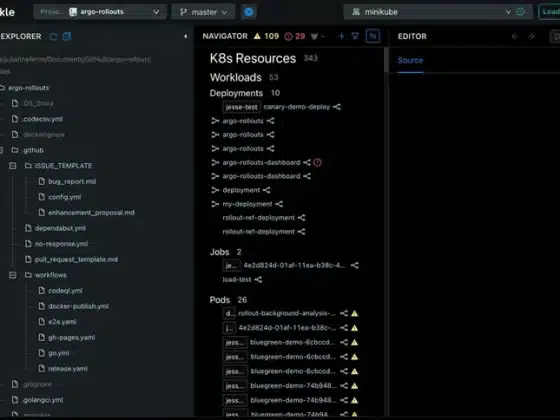Open the .codecov.yml file
This screenshot has width=560, height=420.
coord(42,119)
